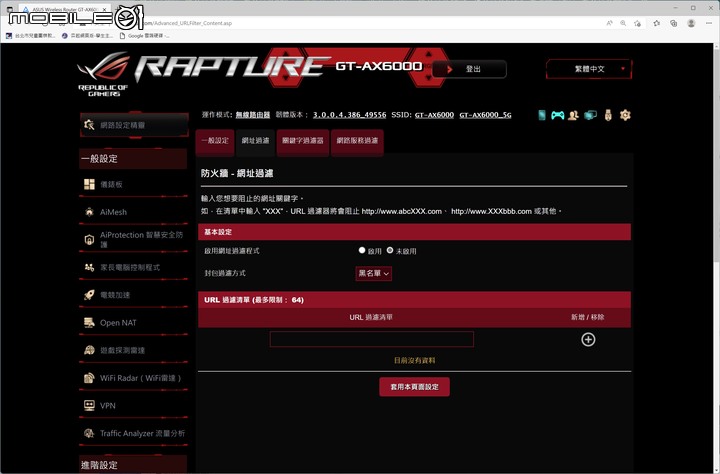Switch to the 一般設定 firewall tab
The width and height of the screenshot is (720, 474).
coord(215,141)
